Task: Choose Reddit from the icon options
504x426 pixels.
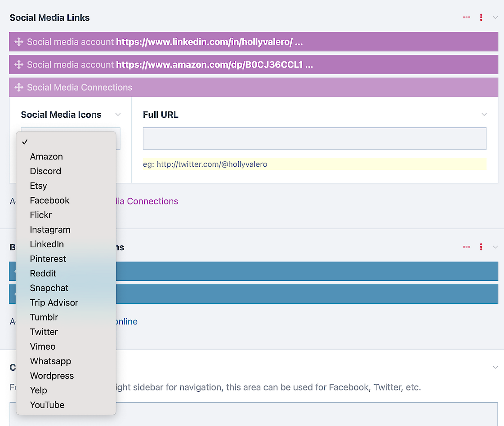Action: tap(66, 273)
